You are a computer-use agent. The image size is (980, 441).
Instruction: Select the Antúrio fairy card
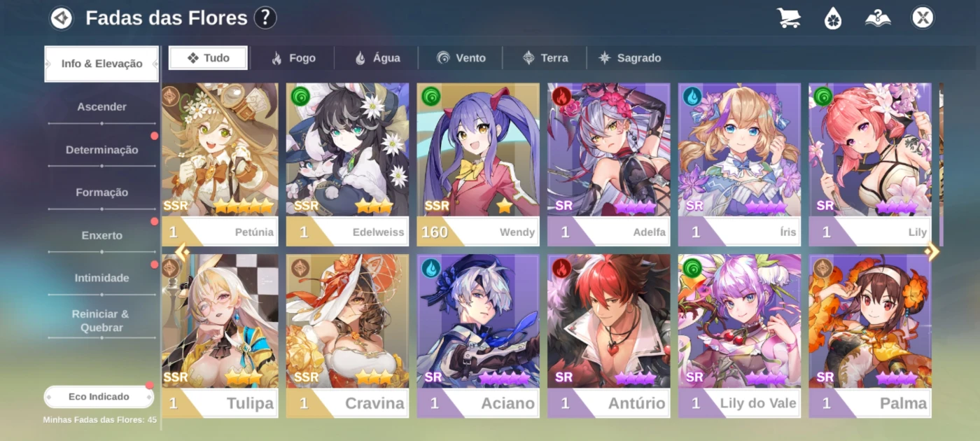pyautogui.click(x=609, y=336)
